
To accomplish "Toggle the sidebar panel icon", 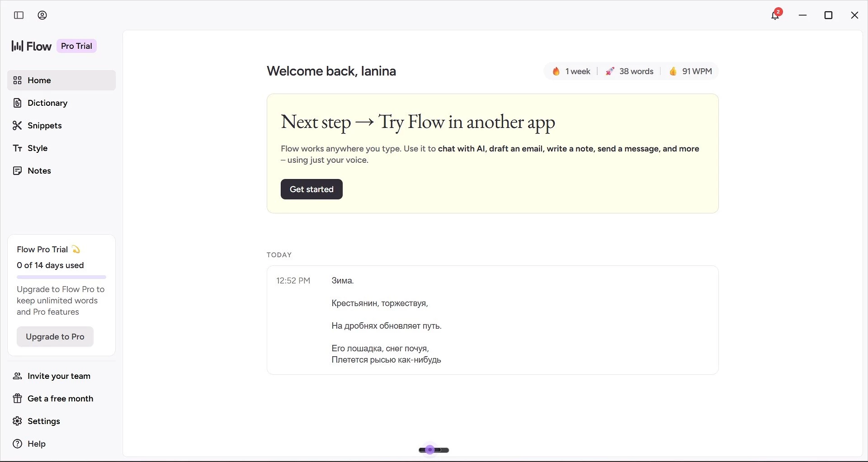I will [x=19, y=15].
